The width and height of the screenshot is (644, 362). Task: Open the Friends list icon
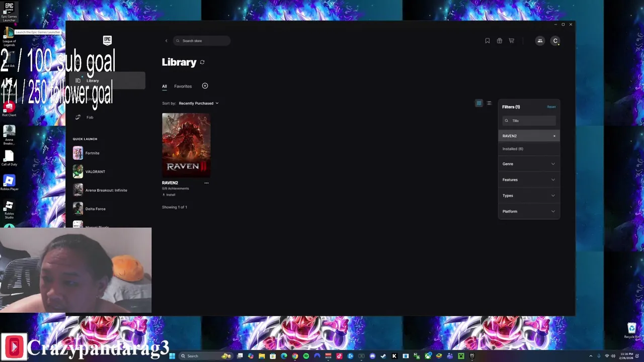[540, 41]
